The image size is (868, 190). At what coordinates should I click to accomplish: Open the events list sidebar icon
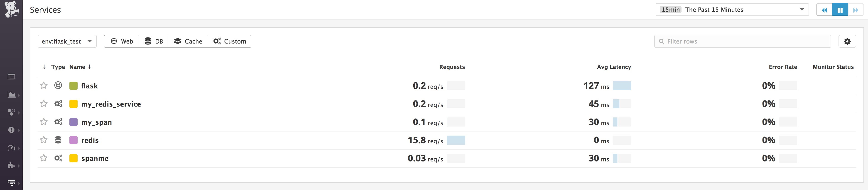click(x=11, y=77)
